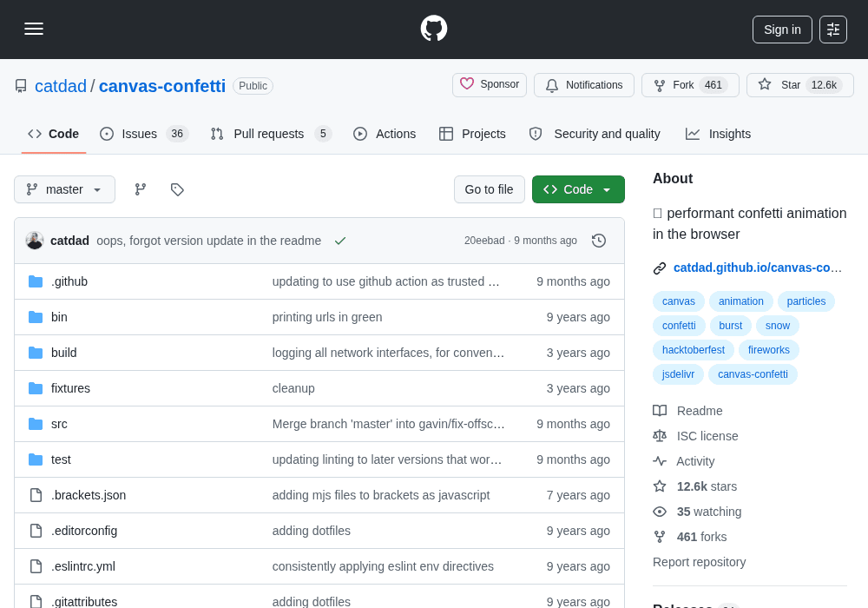Switch to the Issues tab
This screenshot has height=608, width=868.
pyautogui.click(x=144, y=134)
